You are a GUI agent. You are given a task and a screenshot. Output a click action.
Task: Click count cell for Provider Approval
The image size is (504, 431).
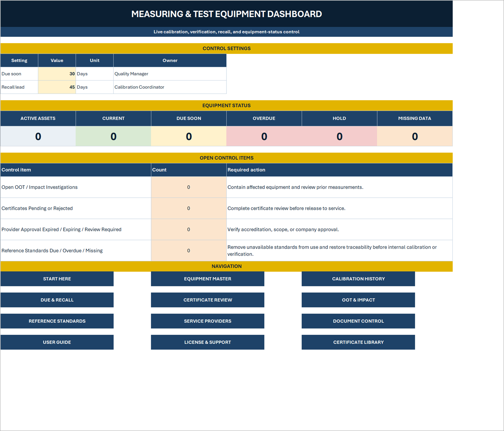point(189,230)
